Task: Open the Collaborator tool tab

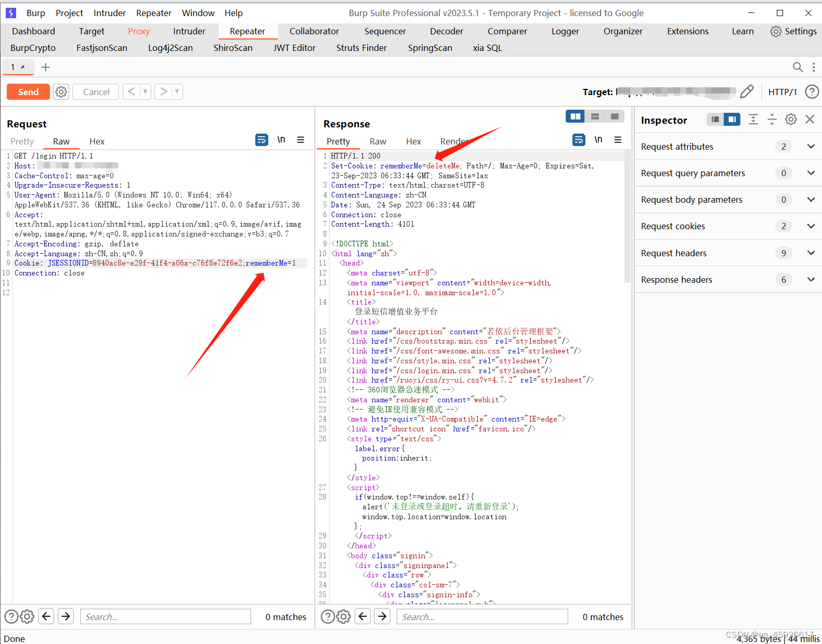Action: [314, 31]
